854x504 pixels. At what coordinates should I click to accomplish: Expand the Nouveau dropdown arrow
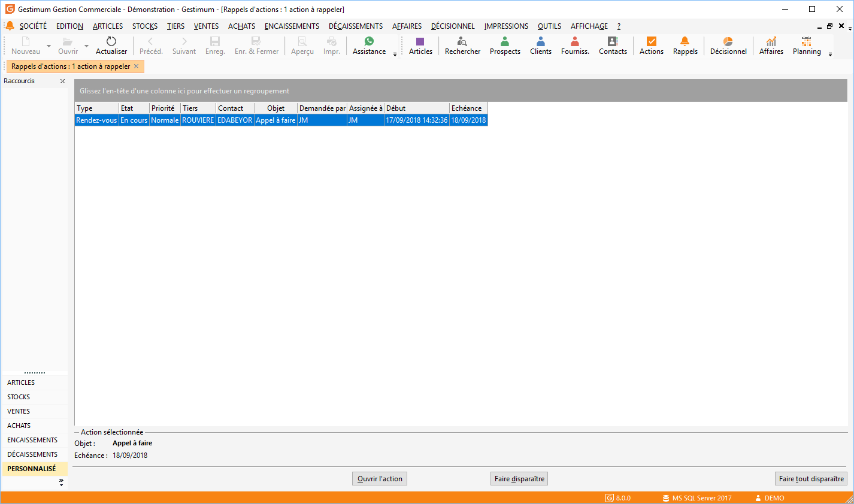pos(49,46)
